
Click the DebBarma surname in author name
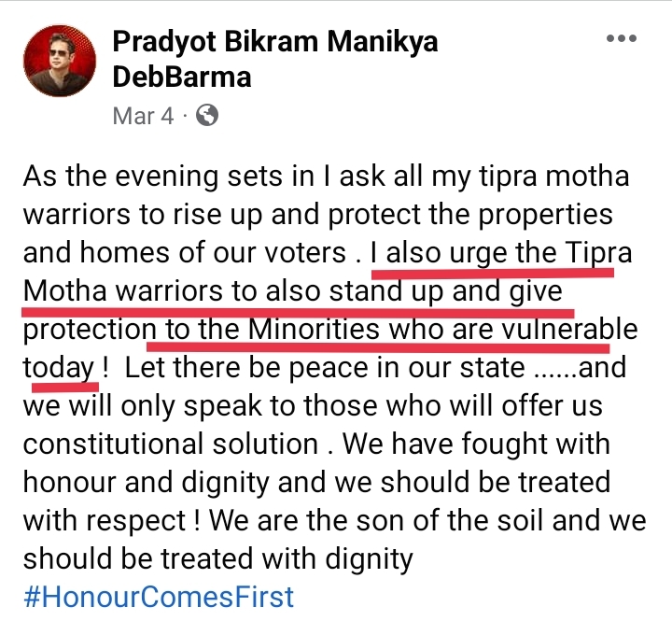pos(182,78)
